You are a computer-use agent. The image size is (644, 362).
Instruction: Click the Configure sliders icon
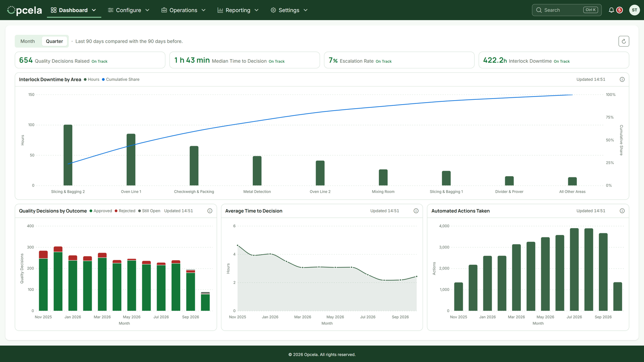[111, 10]
